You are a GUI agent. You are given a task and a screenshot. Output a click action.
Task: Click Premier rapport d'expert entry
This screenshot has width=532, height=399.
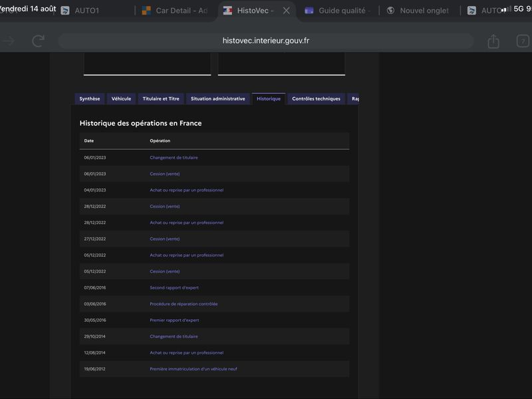coord(174,321)
